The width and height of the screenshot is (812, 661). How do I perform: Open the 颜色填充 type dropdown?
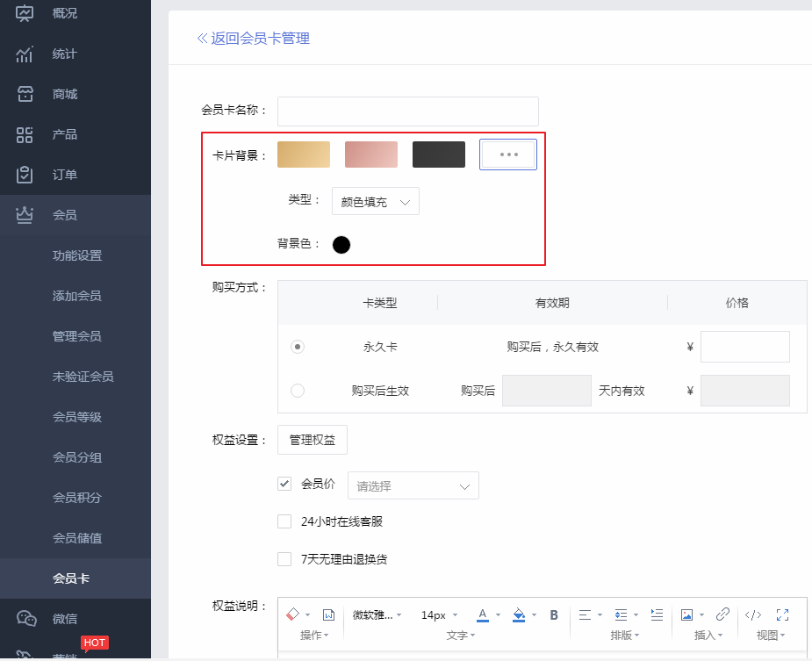click(376, 201)
